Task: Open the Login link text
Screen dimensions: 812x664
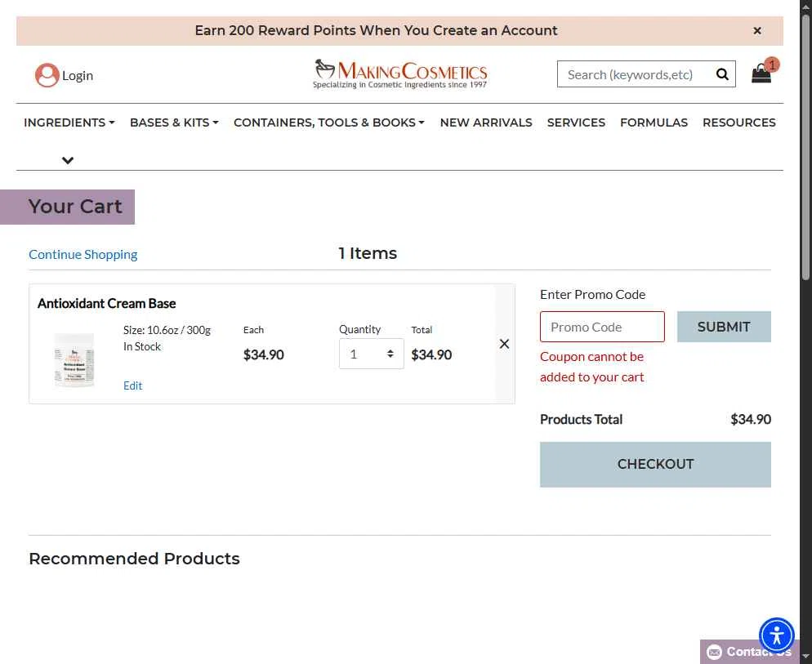Action: click(78, 76)
